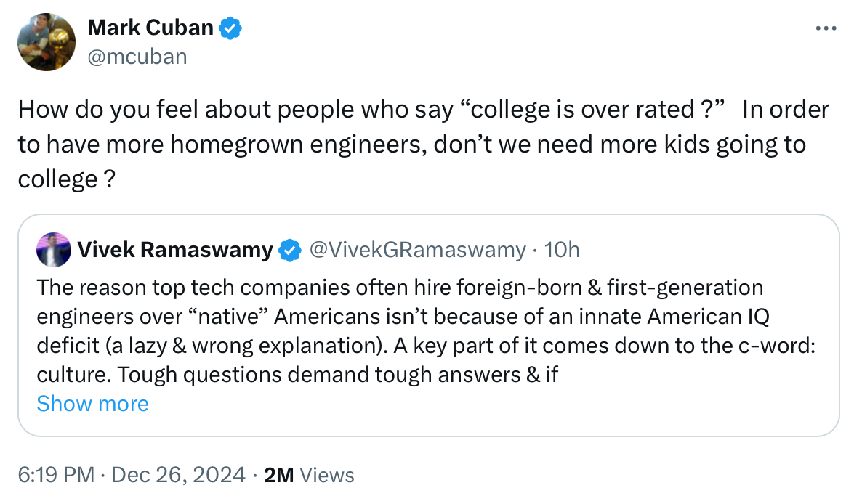Click the 6:19 PM post time
This screenshot has height=504, width=862.
pos(56,475)
